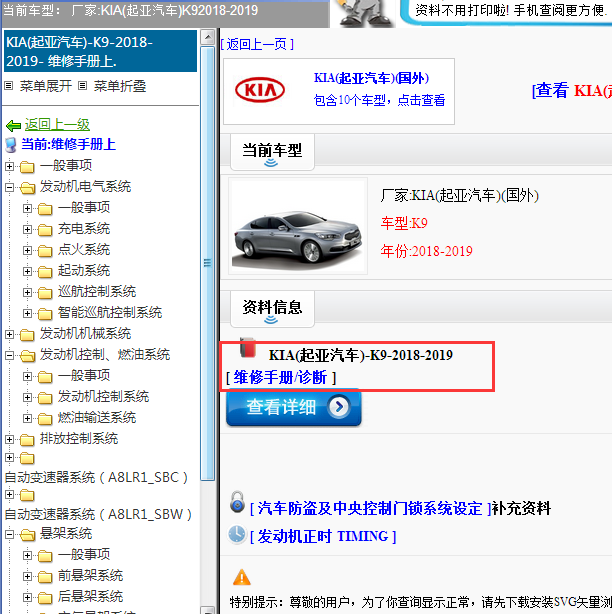Expand the A8LR1_SBW transmission node
This screenshot has height=614, width=612.
pos(9,494)
